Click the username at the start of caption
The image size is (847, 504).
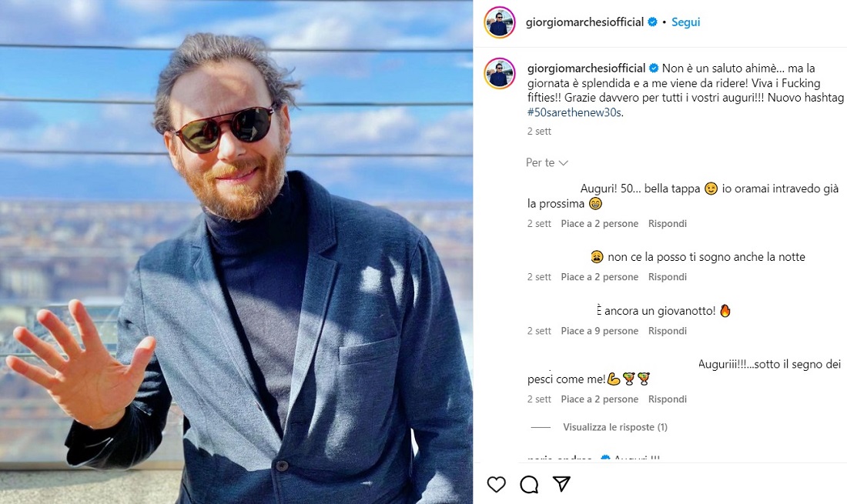[586, 68]
